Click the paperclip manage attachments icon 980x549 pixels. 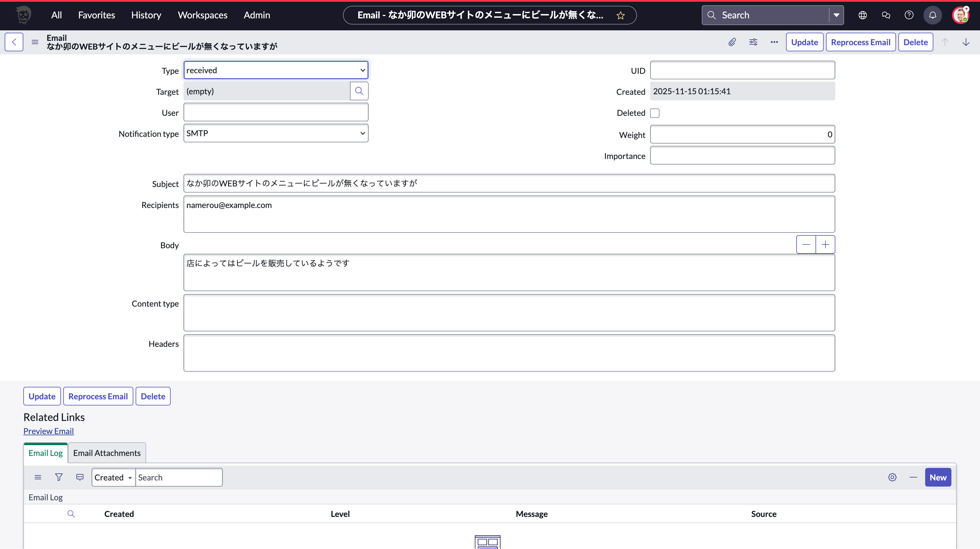point(732,42)
